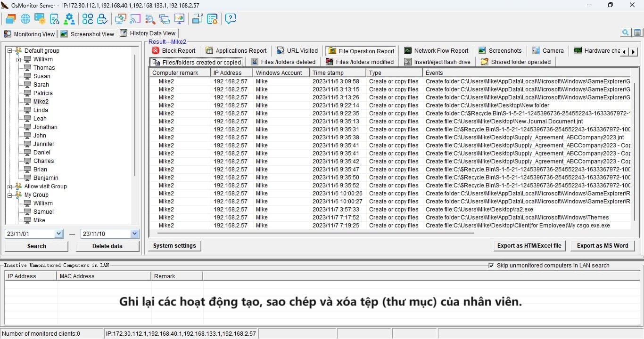
Task: Toggle Skip unmonitored computers in LAN search
Action: [x=492, y=266]
